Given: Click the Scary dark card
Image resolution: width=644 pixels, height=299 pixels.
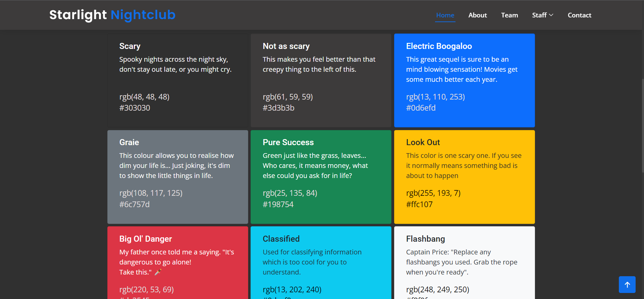Looking at the screenshot, I should [x=177, y=80].
